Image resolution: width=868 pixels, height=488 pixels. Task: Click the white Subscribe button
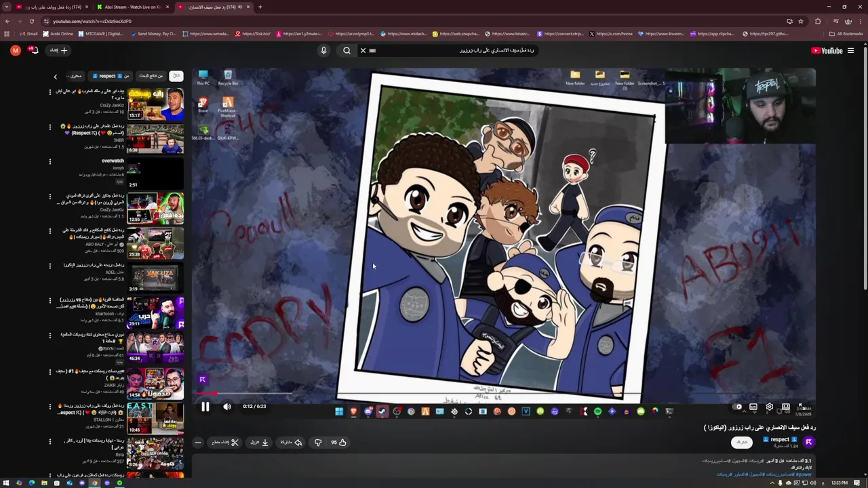click(742, 442)
